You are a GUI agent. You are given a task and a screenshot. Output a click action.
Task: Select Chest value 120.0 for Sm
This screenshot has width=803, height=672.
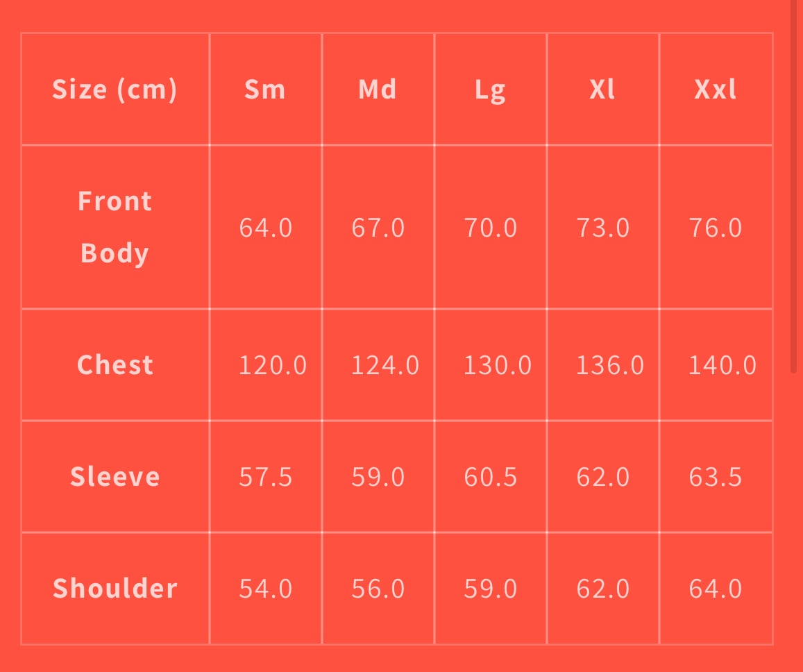tap(273, 365)
